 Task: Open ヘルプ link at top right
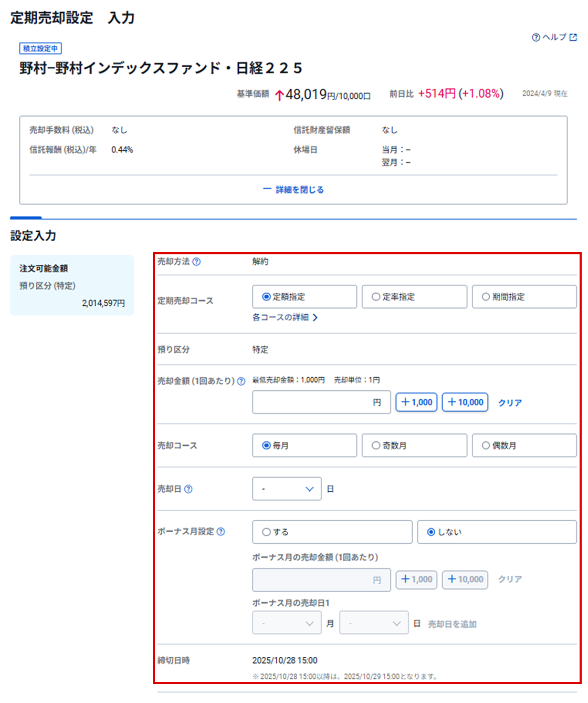(x=554, y=37)
